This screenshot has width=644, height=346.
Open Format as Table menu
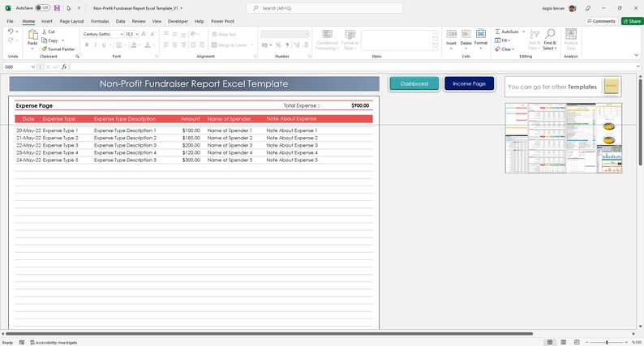[x=350, y=40]
